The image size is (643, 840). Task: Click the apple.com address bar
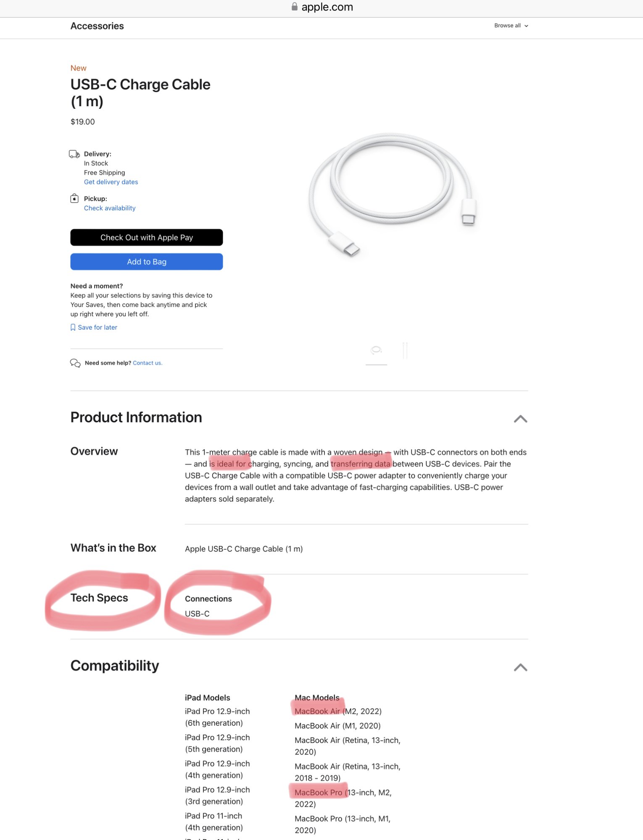(321, 7)
